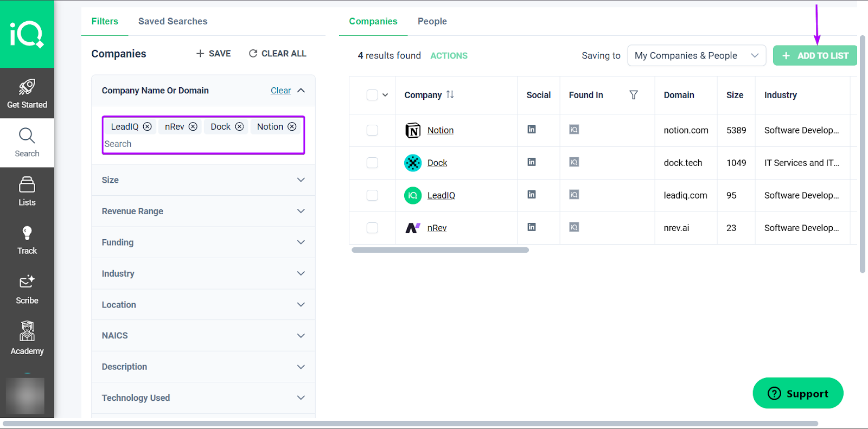
Task: Click Notion's Found In iQ icon
Action: (x=574, y=129)
